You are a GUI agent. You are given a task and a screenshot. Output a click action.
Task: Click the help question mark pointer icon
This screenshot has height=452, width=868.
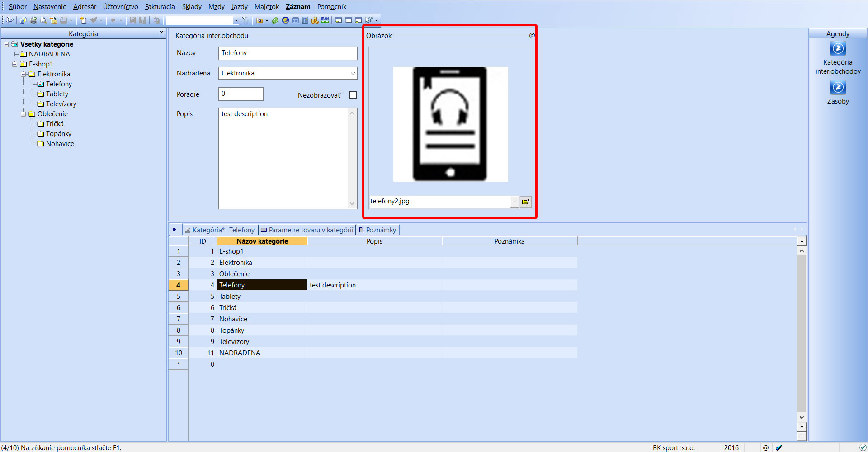[x=369, y=20]
